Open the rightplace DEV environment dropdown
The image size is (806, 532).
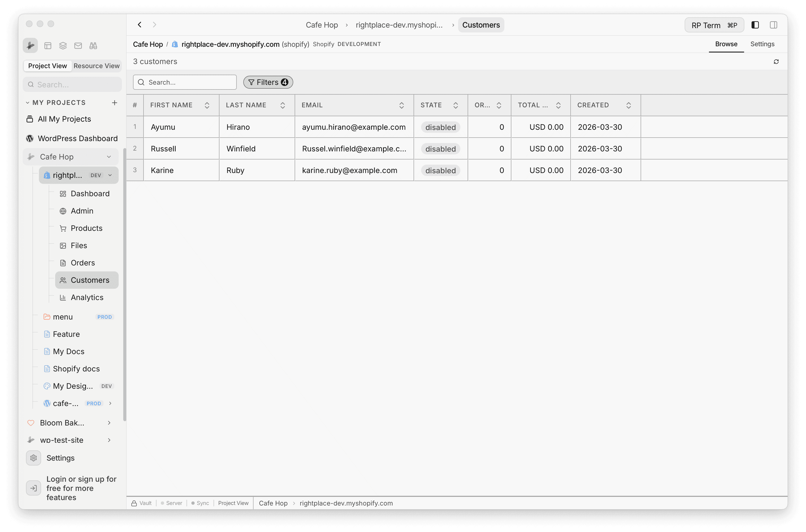(x=110, y=175)
